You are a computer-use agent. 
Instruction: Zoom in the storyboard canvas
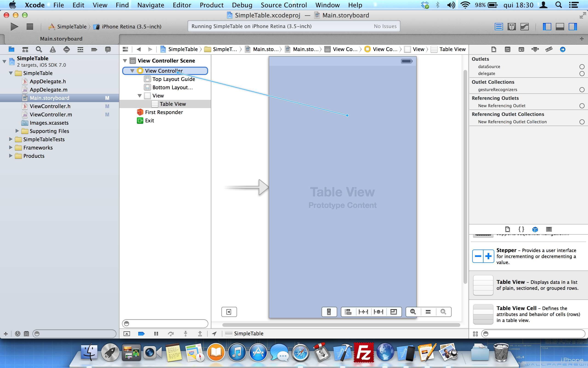pos(444,312)
